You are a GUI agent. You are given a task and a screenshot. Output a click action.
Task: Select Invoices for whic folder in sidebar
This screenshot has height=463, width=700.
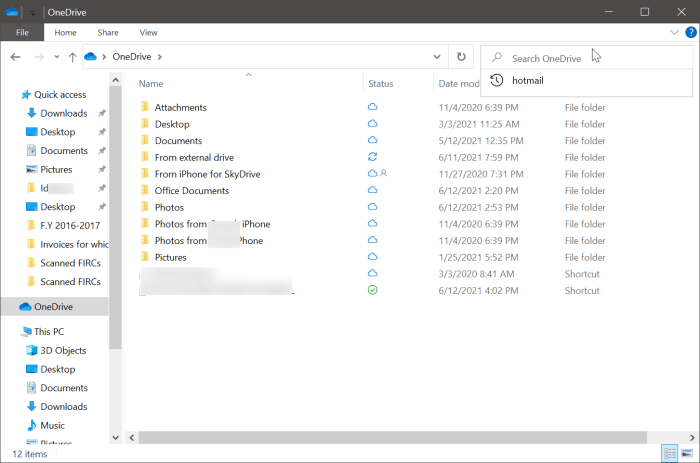68,244
